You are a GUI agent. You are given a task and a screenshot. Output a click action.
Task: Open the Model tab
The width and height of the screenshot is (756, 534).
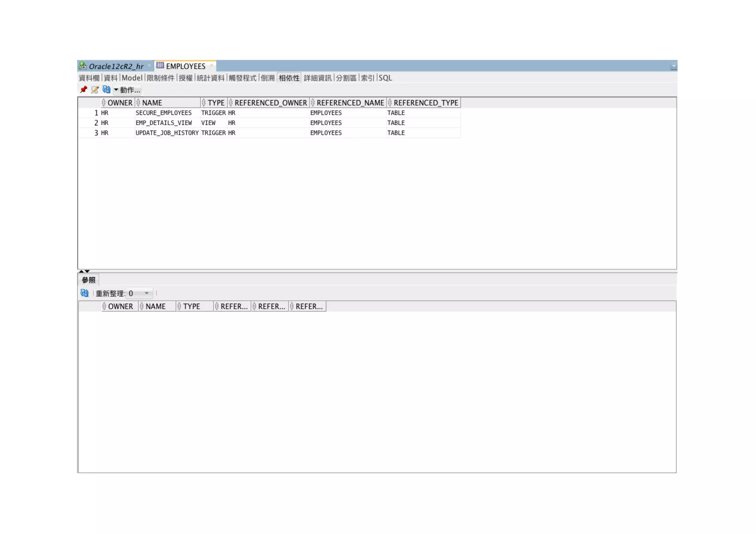132,78
